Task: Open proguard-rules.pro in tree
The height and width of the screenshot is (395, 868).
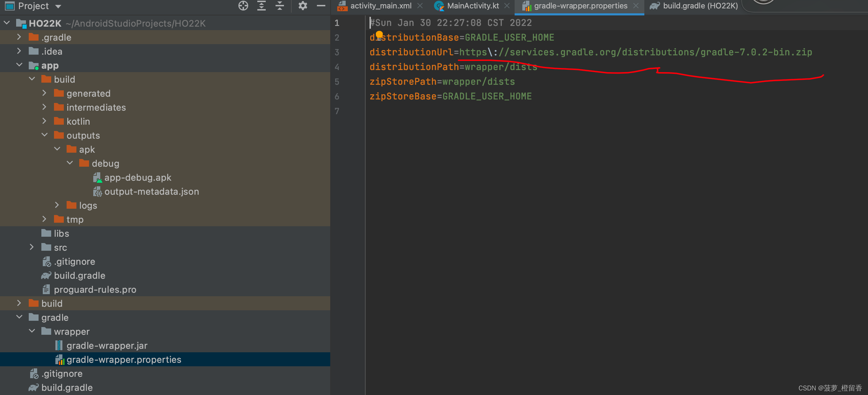Action: [x=95, y=290]
